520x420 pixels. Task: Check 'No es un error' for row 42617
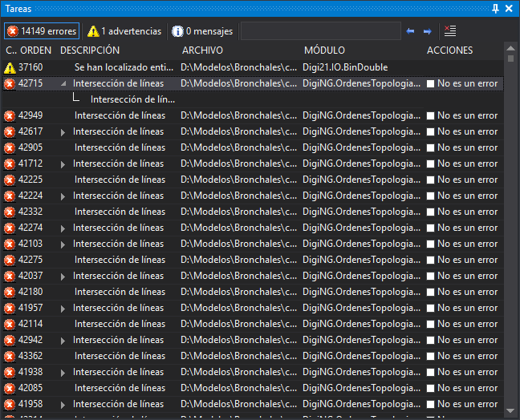(430, 131)
